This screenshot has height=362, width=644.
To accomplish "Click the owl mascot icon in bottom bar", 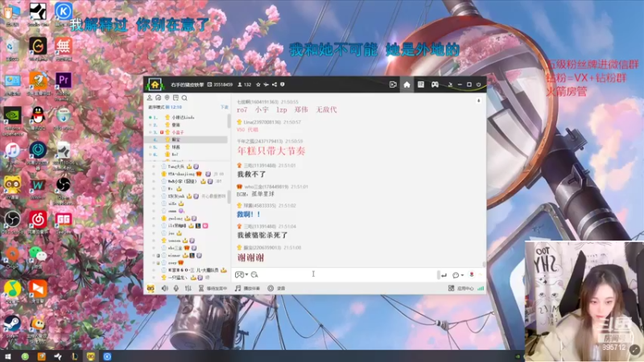I will click(151, 288).
